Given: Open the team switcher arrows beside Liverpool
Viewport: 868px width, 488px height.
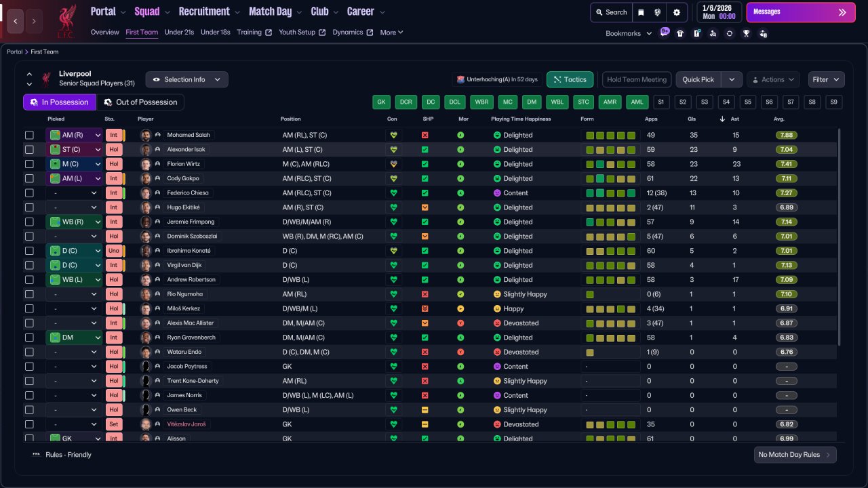Looking at the screenshot, I should coord(29,79).
